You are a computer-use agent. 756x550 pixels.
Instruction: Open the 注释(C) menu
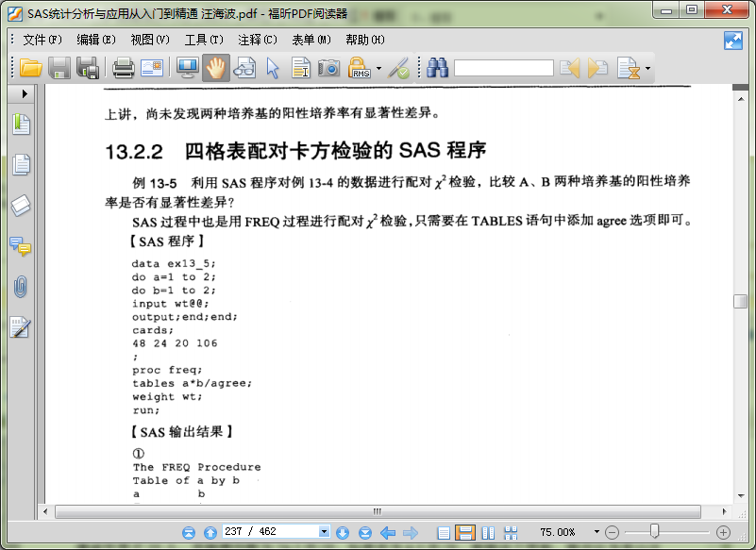click(x=258, y=40)
